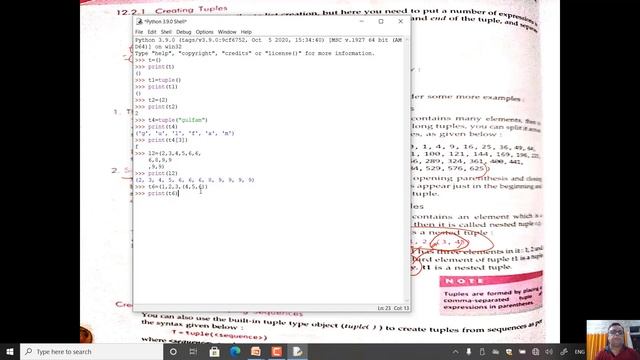Switch to Python IDLE taskbar icon
Screen dimensions: 640x360
pyautogui.click(x=298, y=351)
